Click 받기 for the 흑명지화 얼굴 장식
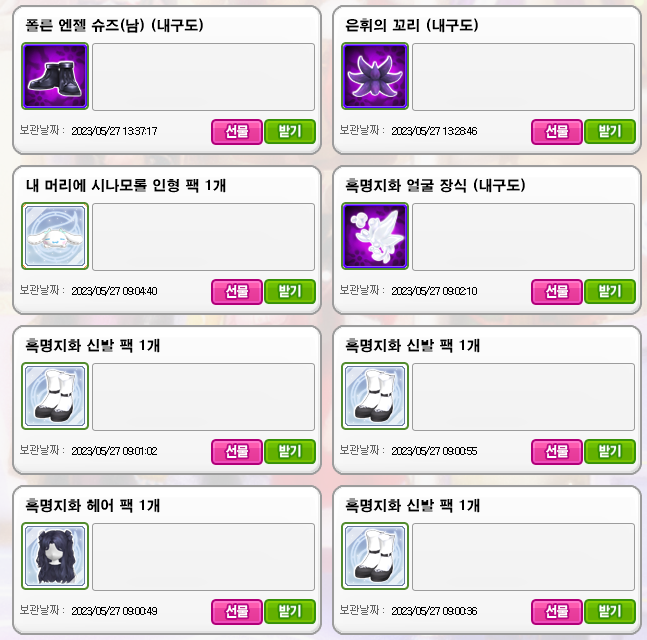647x640 pixels. coord(610,292)
